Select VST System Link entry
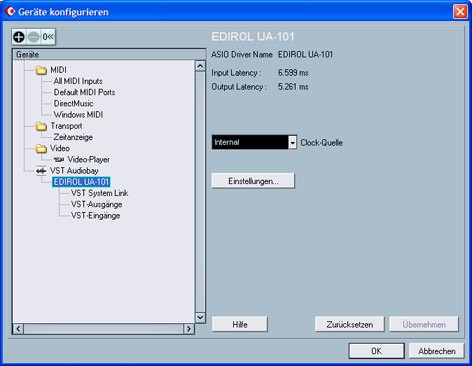This screenshot has height=366, width=472. 99,193
